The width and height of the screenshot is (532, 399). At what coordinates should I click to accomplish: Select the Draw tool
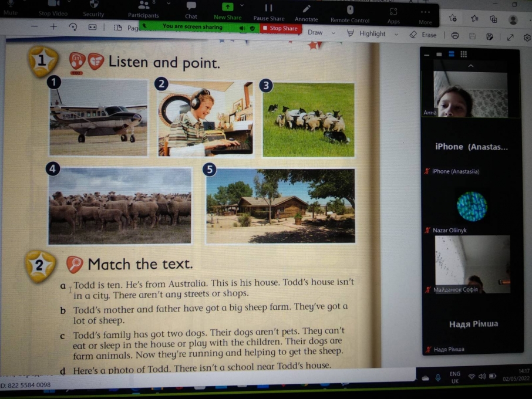point(315,32)
